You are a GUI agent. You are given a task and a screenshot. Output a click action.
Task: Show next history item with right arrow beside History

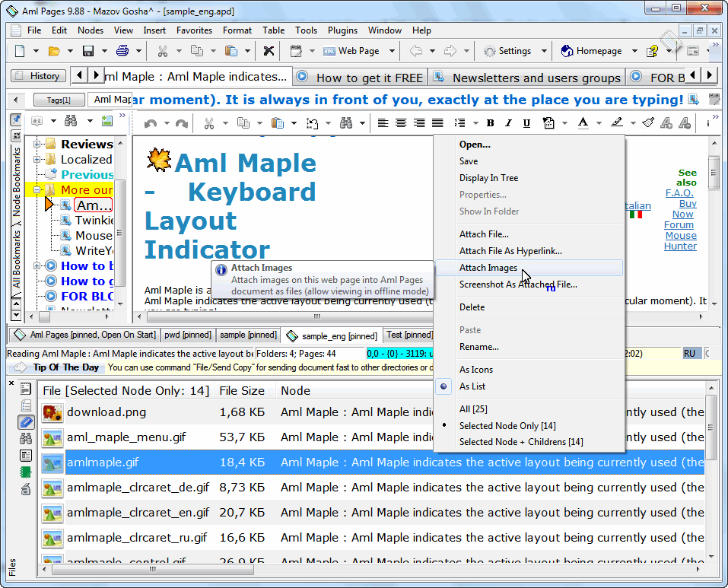(x=96, y=75)
